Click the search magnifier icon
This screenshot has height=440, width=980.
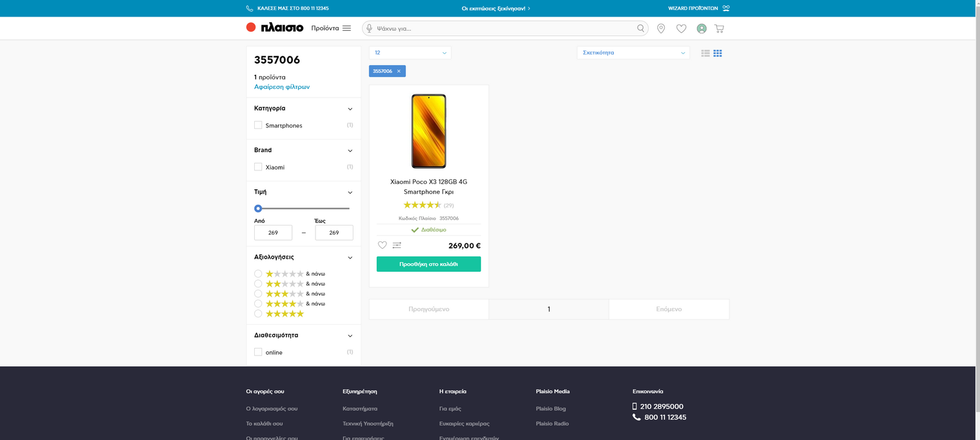click(641, 28)
